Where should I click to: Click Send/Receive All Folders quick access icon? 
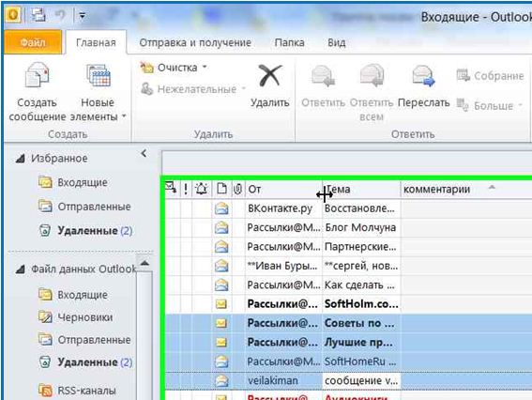pyautogui.click(x=38, y=15)
